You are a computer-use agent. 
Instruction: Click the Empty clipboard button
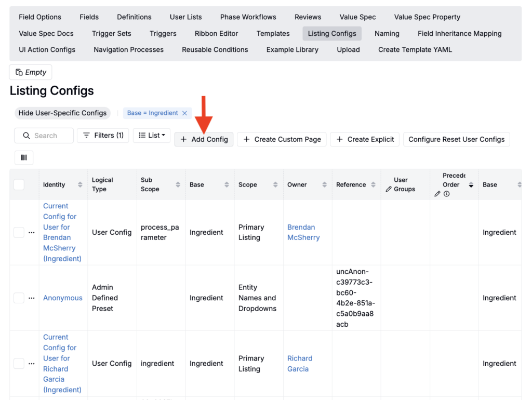coord(31,72)
